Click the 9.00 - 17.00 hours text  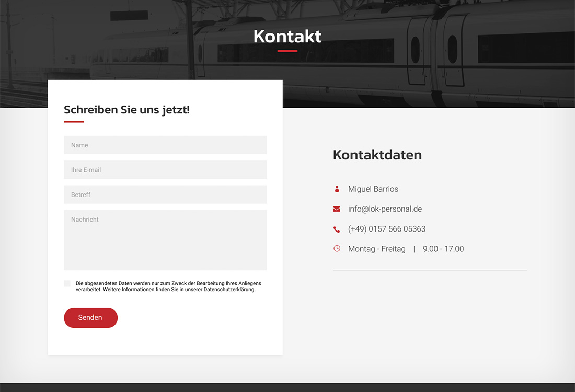point(443,249)
